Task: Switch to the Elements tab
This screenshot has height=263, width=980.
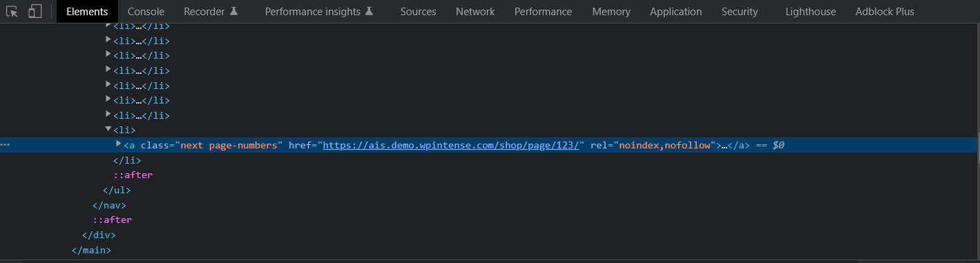Action: point(87,12)
